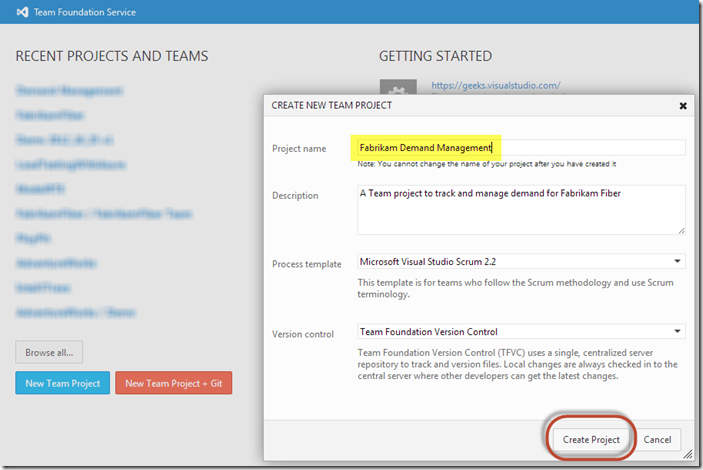Open the Process template dropdown
Image resolution: width=703 pixels, height=470 pixels.
(x=521, y=261)
